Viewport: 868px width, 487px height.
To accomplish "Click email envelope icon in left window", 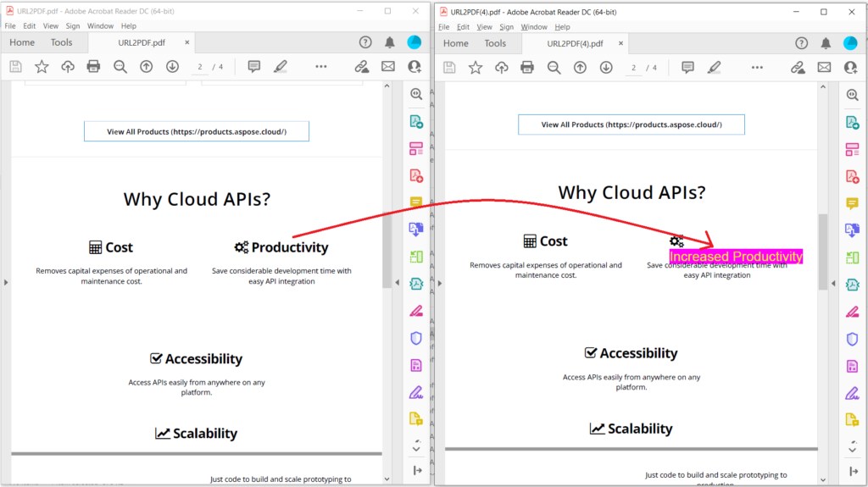I will 388,66.
